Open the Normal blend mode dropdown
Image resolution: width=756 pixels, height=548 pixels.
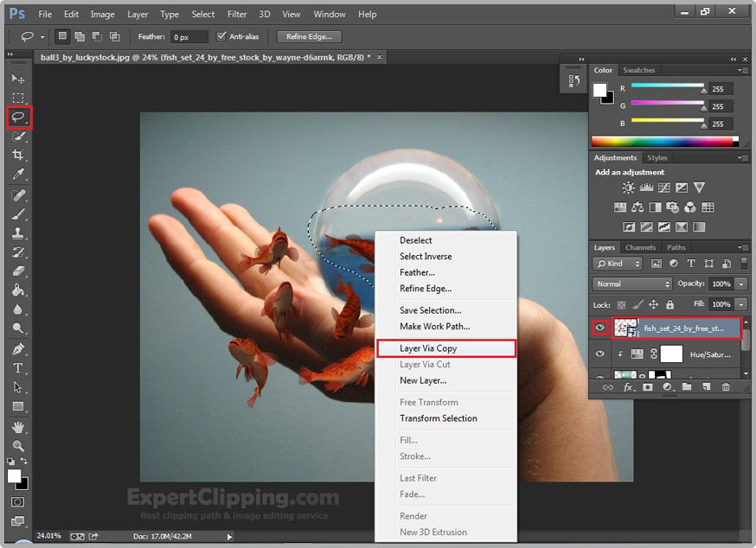(632, 284)
